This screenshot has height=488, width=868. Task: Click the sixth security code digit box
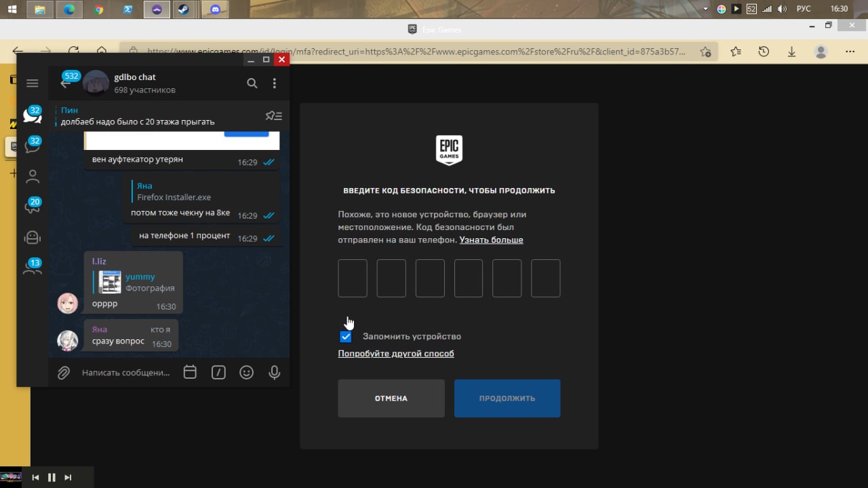(x=546, y=278)
